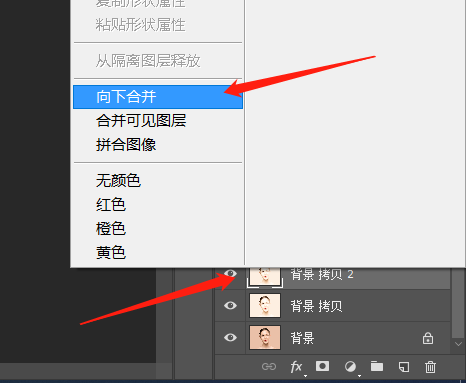Viewport: 466px width, 383px height.
Task: Click the lock icon on the 背景 layer
Action: 428,338
